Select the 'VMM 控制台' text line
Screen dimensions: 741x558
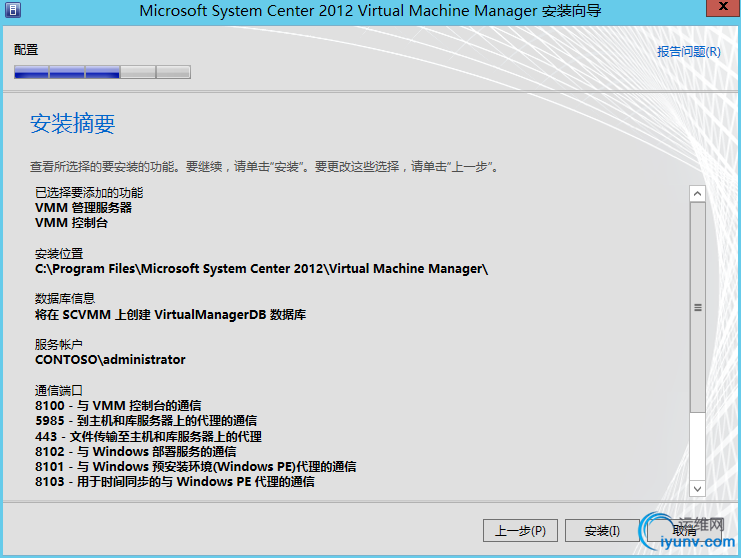pos(71,223)
